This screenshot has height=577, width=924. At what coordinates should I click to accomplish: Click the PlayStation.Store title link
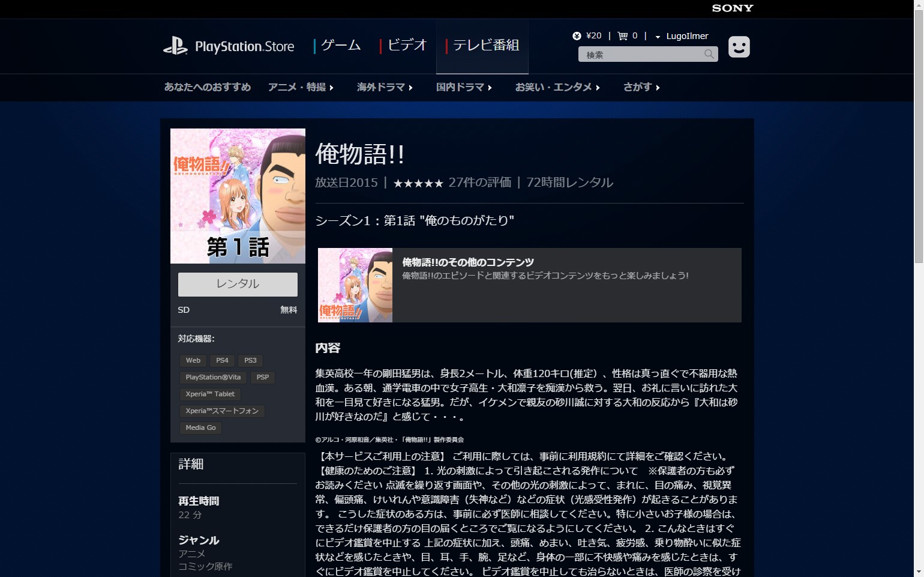245,46
